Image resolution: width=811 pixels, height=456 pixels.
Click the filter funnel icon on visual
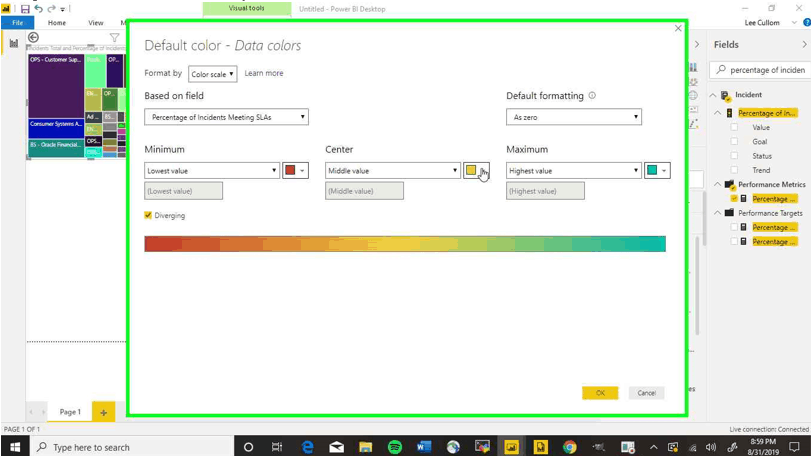pyautogui.click(x=114, y=38)
